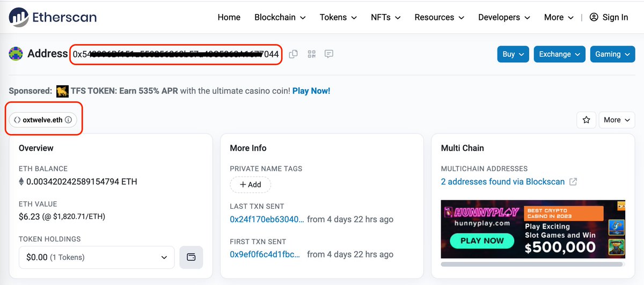Add a private name tag
Viewport: 644px width, 285px height.
(251, 185)
